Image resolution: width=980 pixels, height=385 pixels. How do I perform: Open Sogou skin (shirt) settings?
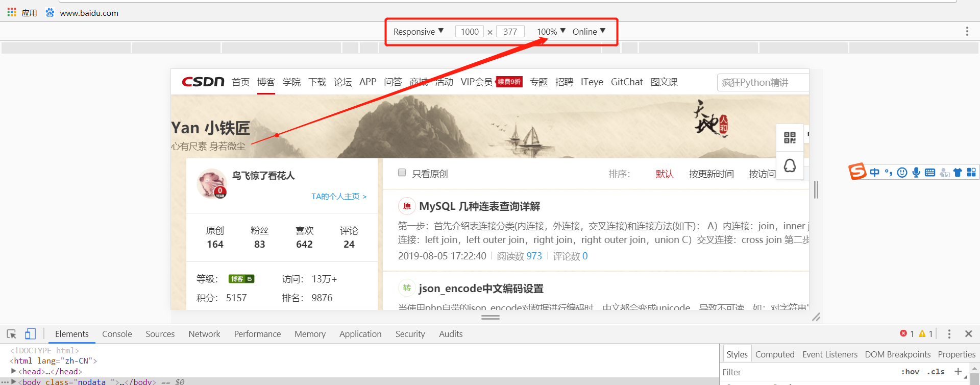pos(958,173)
